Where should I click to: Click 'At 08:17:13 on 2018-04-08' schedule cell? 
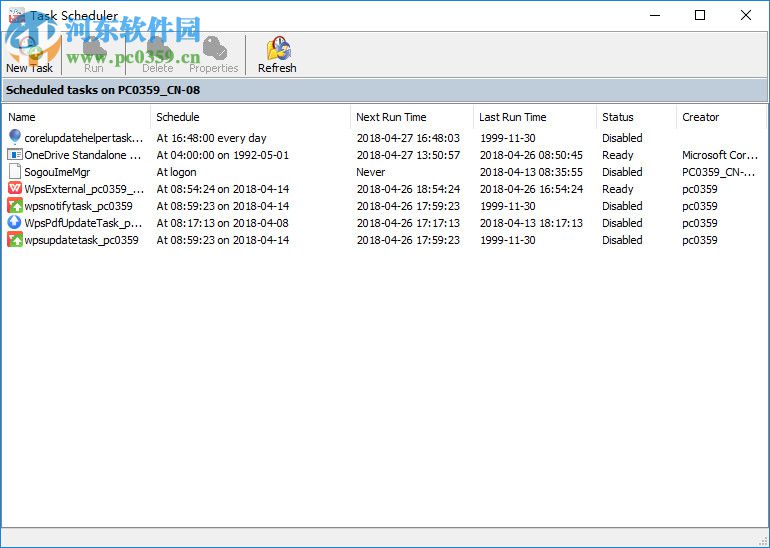pos(222,223)
